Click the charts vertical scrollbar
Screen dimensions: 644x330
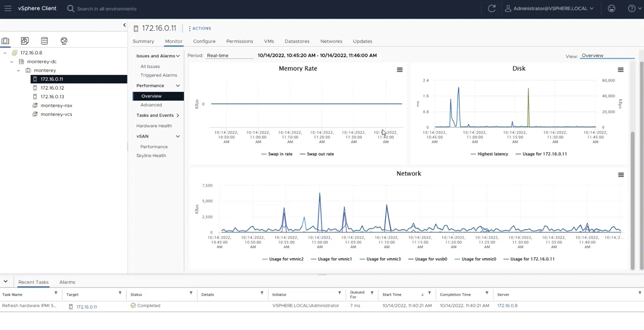click(x=632, y=200)
